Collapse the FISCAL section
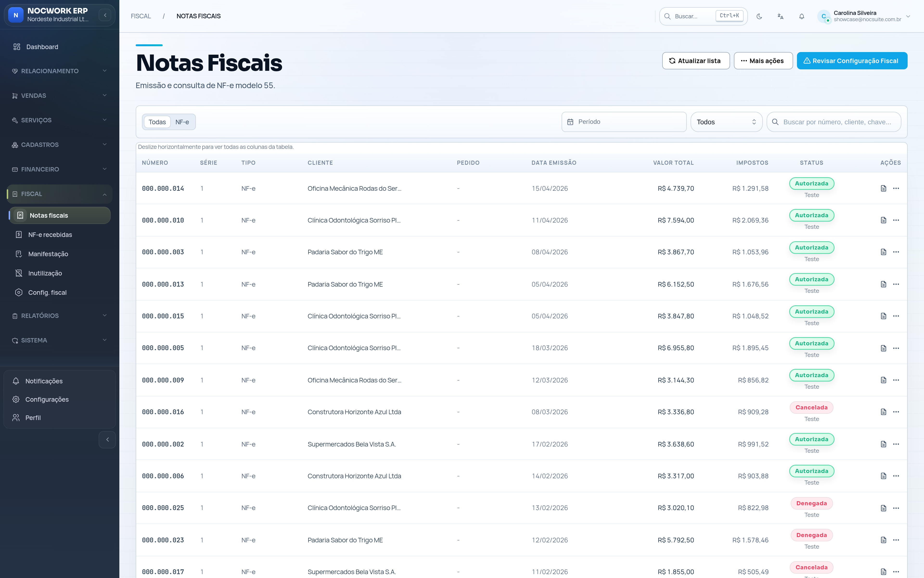 pyautogui.click(x=59, y=194)
